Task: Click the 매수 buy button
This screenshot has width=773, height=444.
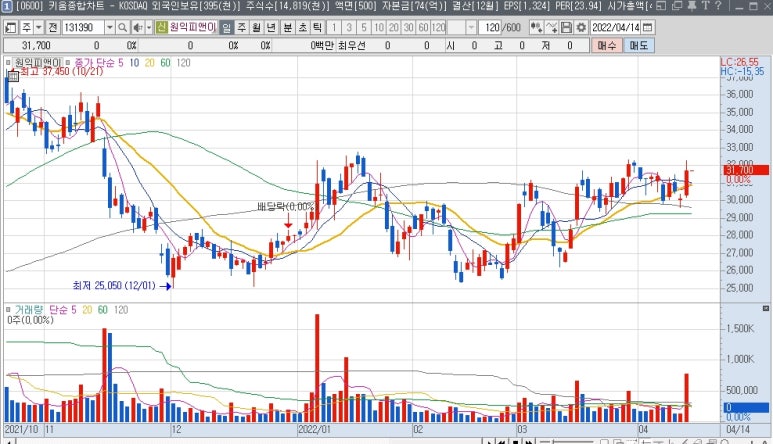Action: pyautogui.click(x=606, y=45)
